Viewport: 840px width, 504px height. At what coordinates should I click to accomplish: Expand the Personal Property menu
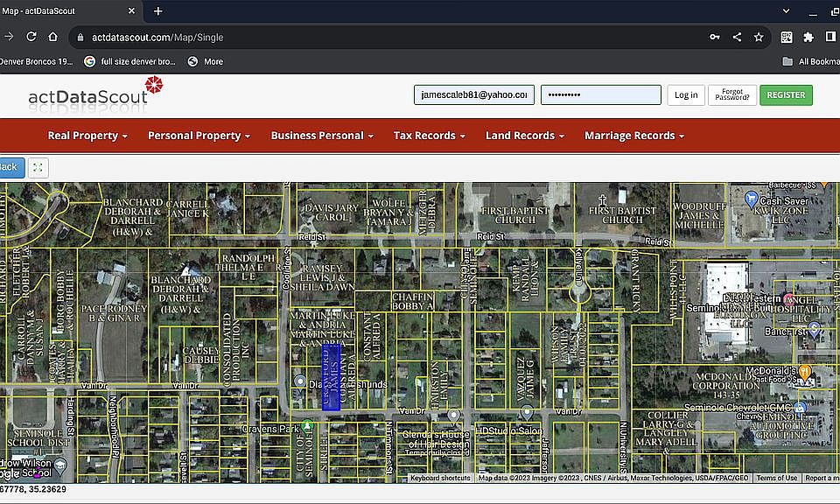coord(199,136)
